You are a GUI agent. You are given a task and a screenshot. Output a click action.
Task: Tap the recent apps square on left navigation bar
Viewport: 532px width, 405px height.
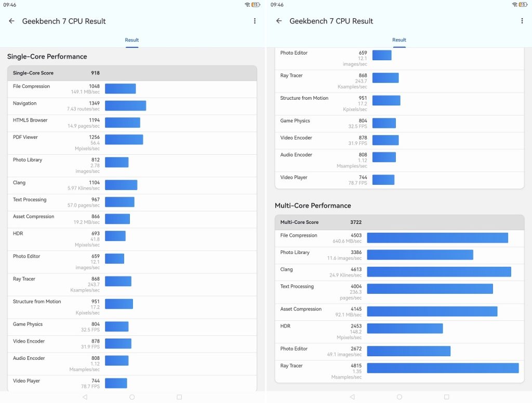[x=179, y=397]
